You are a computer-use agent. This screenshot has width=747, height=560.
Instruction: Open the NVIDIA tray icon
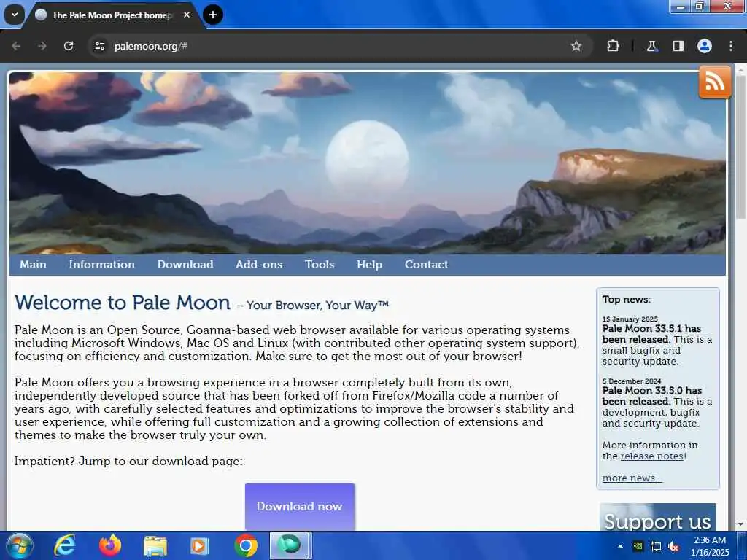638,546
